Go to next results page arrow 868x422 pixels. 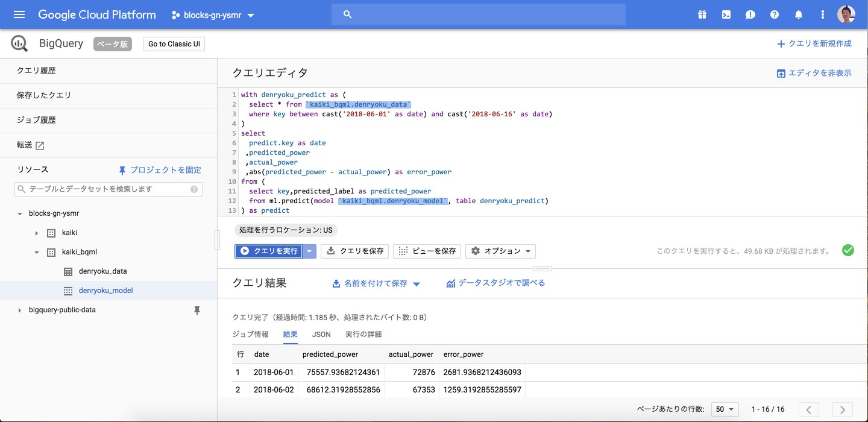(x=842, y=409)
